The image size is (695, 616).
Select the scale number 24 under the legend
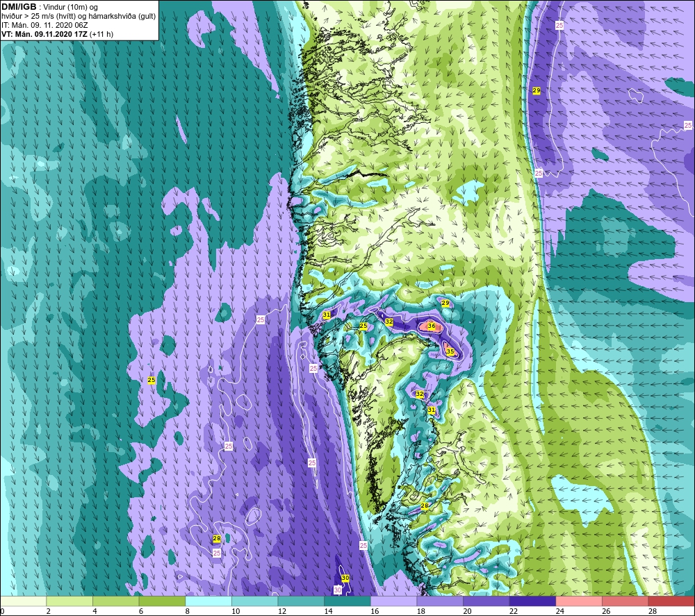559,611
